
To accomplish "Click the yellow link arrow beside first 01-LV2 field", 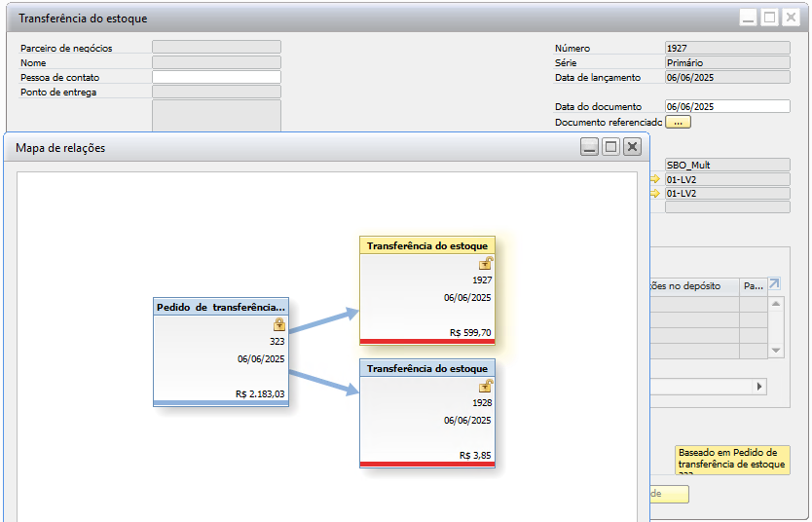I will 655,179.
